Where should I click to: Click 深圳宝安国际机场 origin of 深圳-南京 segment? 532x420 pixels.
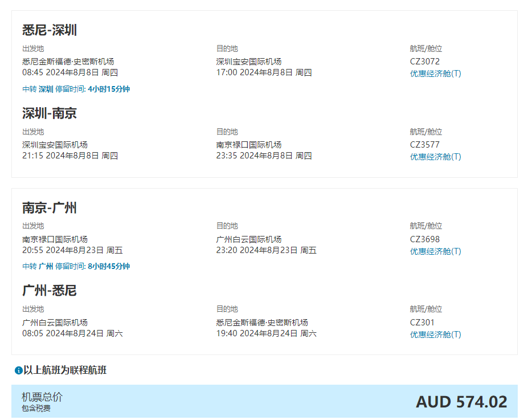coord(55,145)
